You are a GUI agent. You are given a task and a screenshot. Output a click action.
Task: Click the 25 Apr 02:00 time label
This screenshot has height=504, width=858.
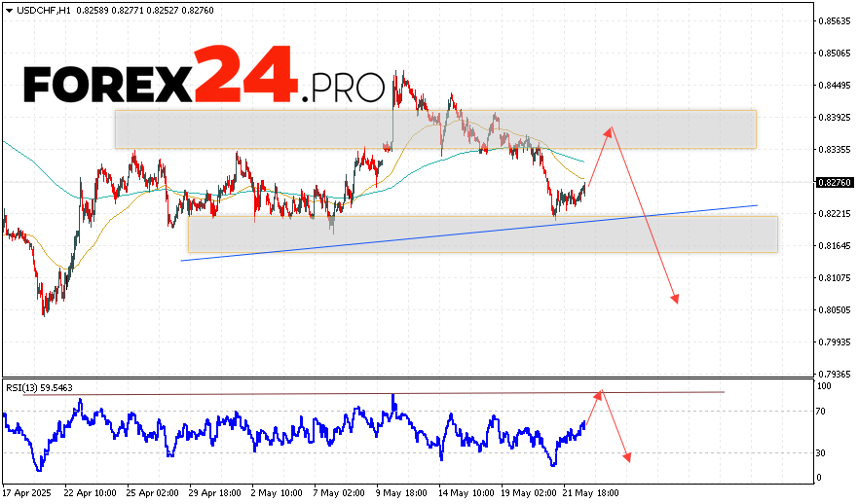(x=152, y=493)
